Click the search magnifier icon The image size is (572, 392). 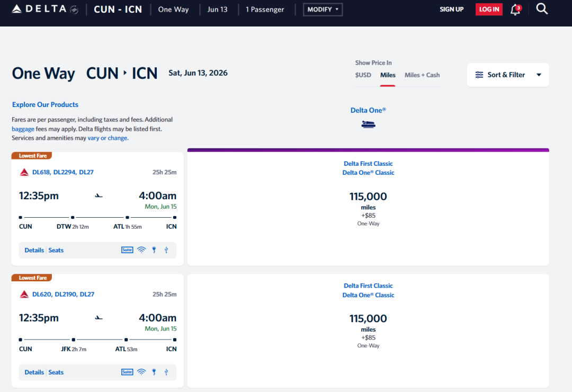tap(542, 9)
